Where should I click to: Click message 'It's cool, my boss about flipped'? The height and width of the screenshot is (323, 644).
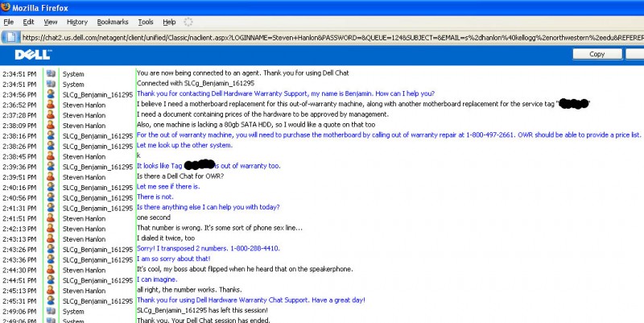tap(245, 269)
